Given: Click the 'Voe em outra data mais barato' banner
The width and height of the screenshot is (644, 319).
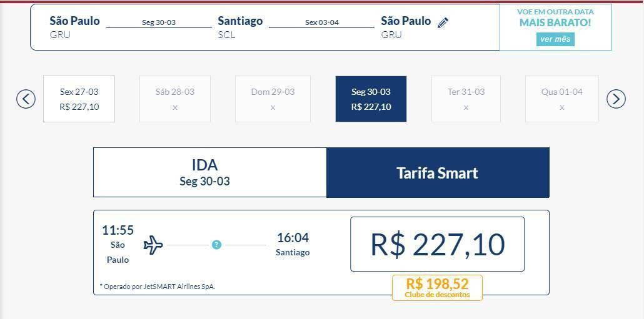Looking at the screenshot, I should tap(556, 27).
